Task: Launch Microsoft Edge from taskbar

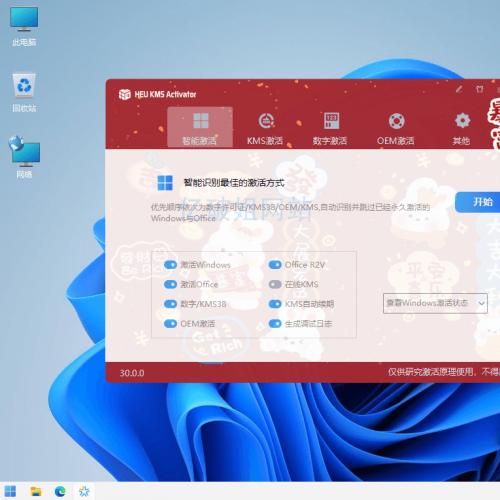Action: [60, 491]
